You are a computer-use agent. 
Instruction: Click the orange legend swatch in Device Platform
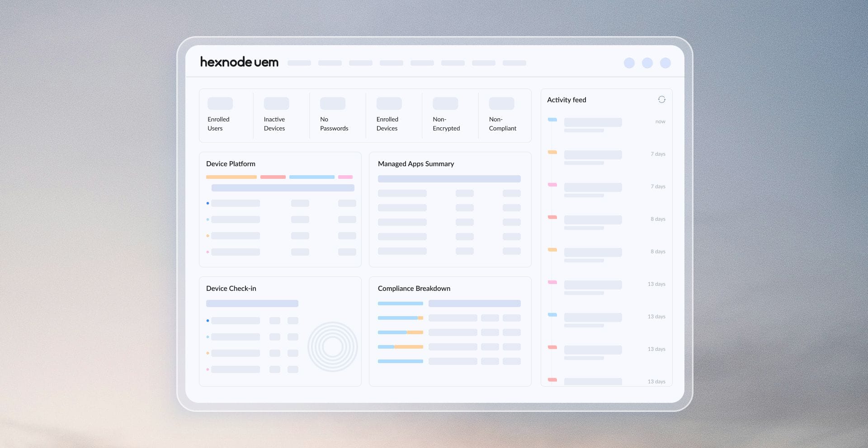(231, 177)
